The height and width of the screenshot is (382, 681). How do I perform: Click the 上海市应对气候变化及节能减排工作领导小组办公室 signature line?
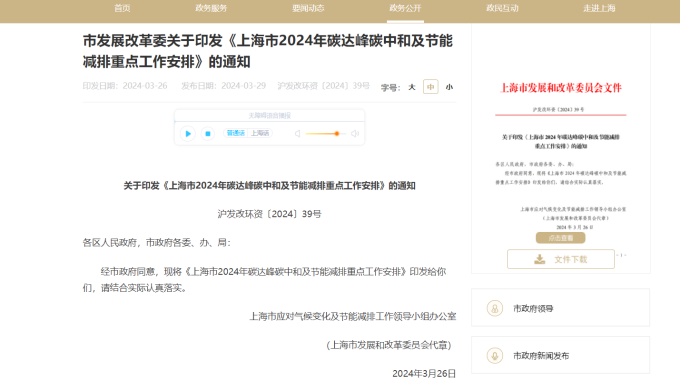353,316
